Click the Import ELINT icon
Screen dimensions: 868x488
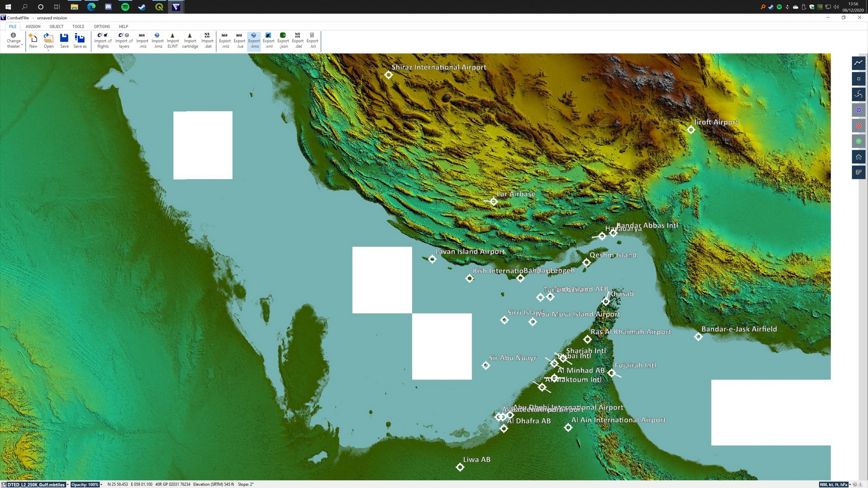[x=173, y=40]
